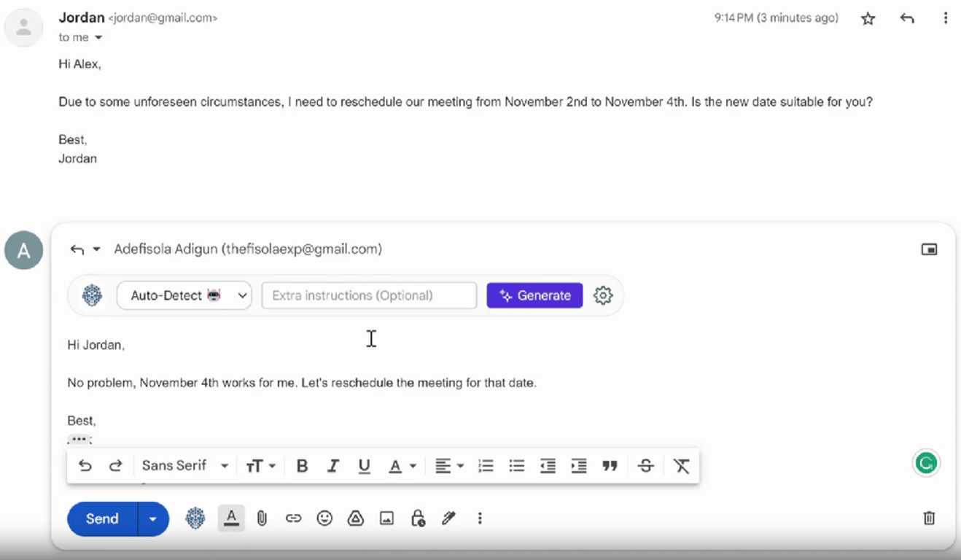Insert a photo
Screen dimensions: 961x560
386,518
